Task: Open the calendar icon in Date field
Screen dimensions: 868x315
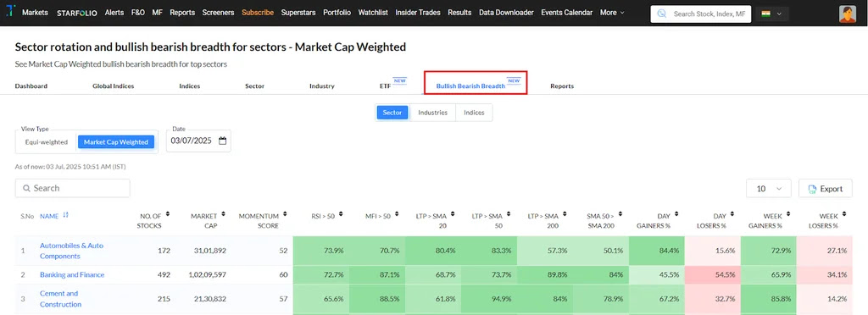Action: pyautogui.click(x=223, y=141)
